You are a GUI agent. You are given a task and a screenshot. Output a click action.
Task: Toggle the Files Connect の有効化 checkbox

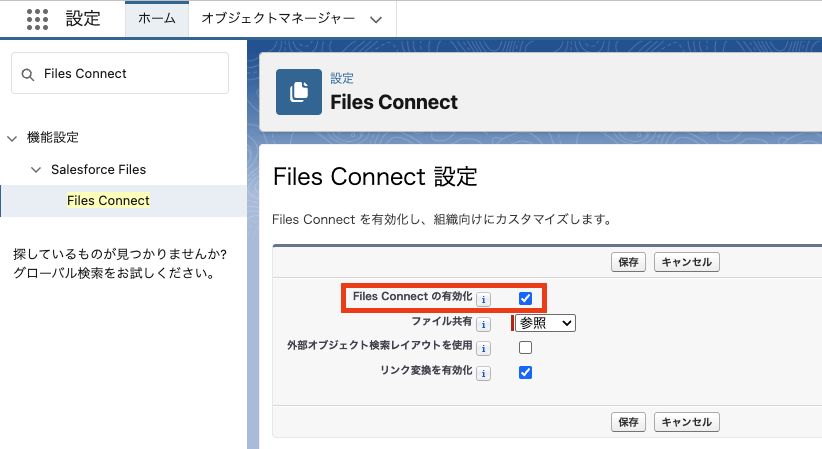525,298
